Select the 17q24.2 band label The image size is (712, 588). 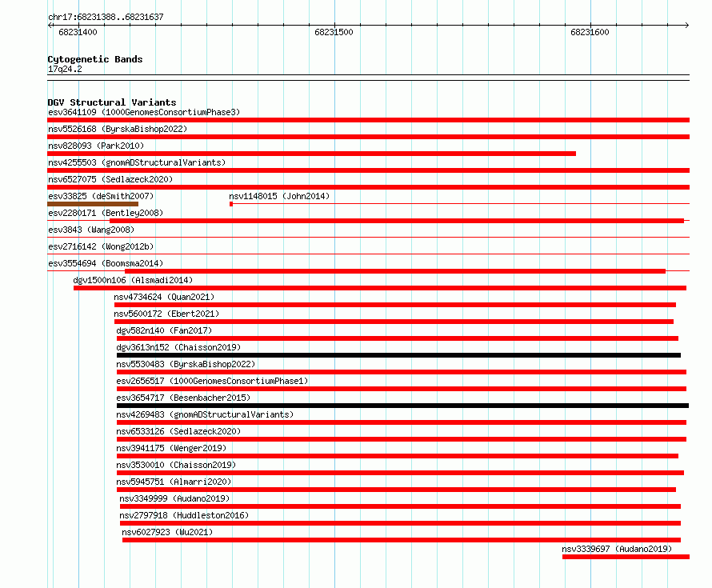(x=65, y=70)
